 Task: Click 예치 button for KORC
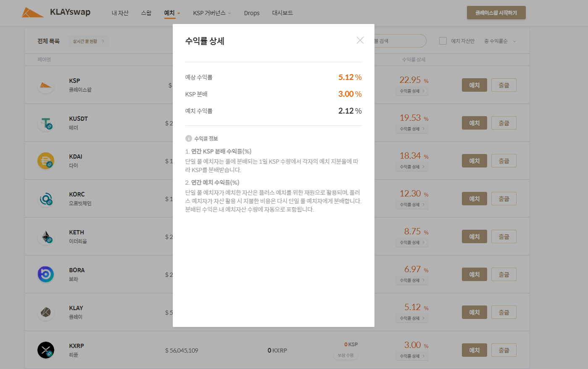[475, 199]
